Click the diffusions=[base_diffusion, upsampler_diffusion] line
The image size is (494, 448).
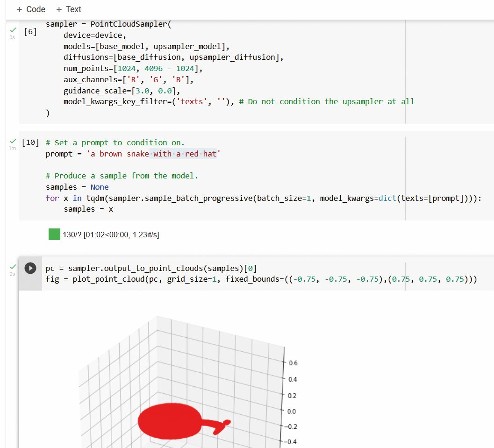pos(173,57)
